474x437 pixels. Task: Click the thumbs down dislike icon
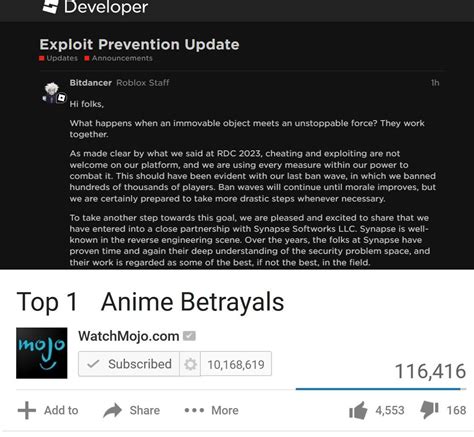[429, 410]
